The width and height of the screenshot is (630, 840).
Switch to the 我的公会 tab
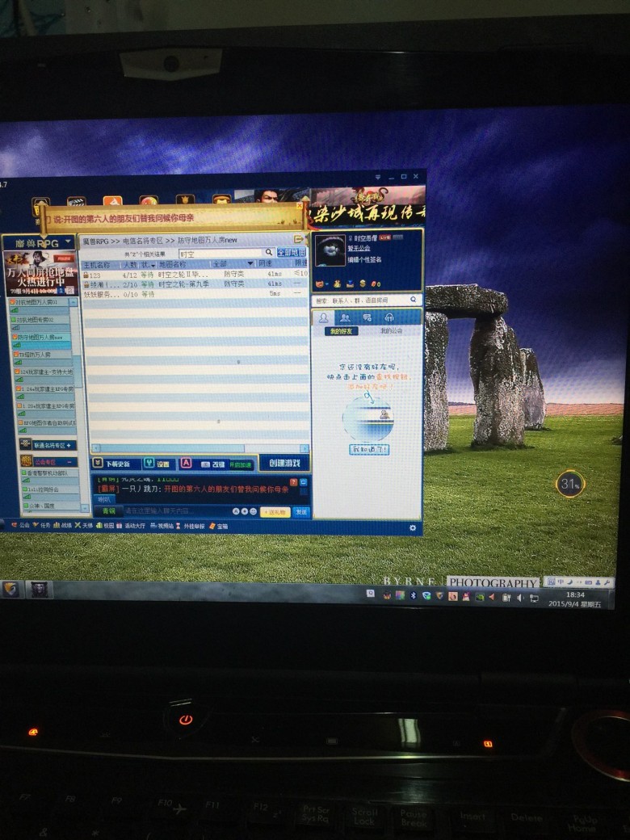pos(391,331)
